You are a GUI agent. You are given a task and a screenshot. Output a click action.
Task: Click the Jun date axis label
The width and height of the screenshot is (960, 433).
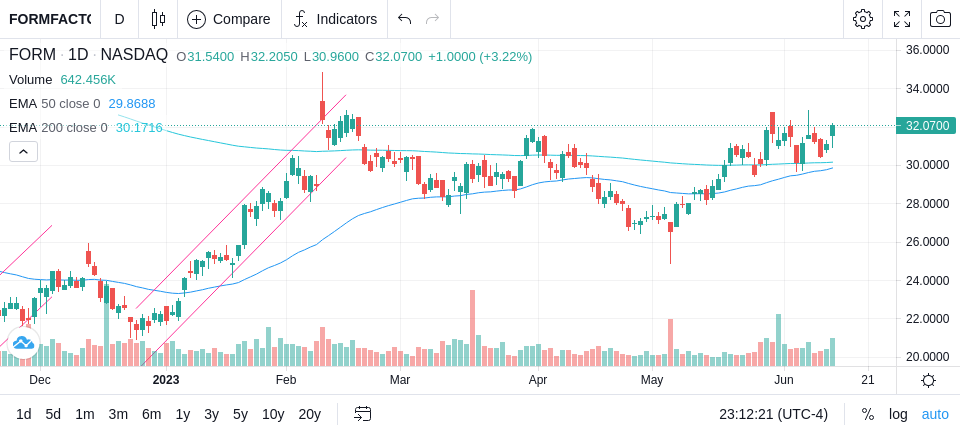[x=784, y=380]
